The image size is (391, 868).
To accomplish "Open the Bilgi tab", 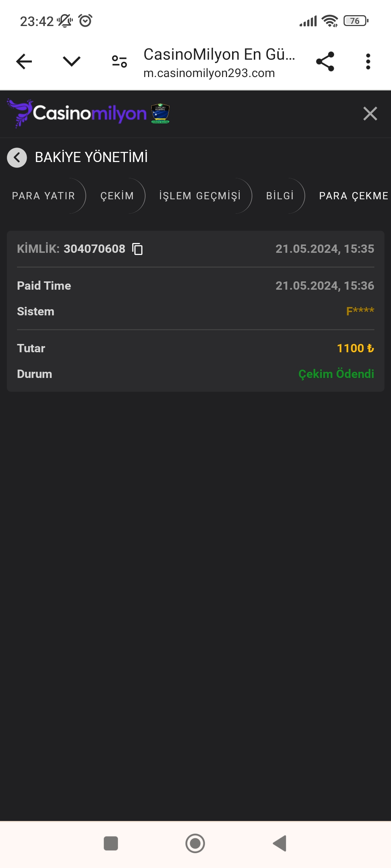I will 280,196.
